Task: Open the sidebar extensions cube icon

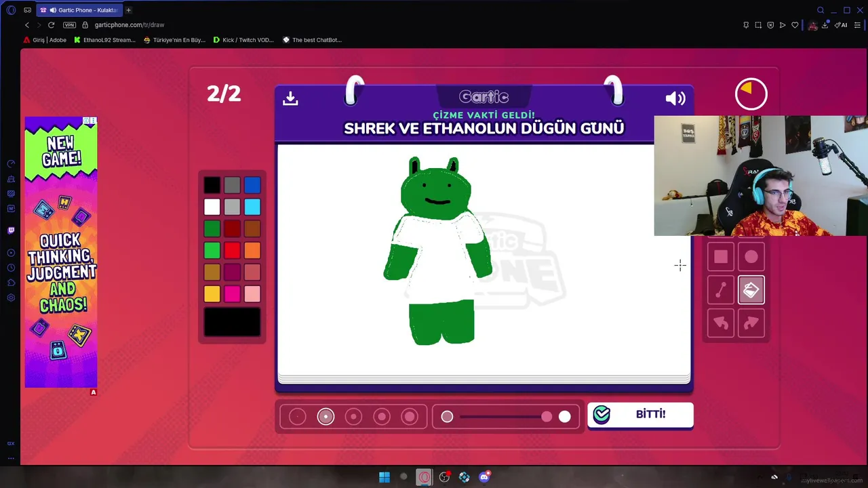Action: 11,283
